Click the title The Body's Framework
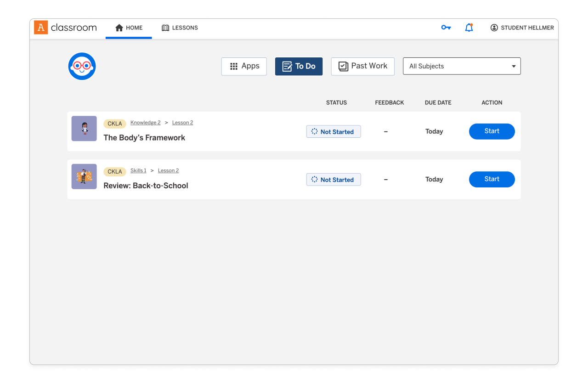This screenshot has height=384, width=588. pyautogui.click(x=144, y=138)
